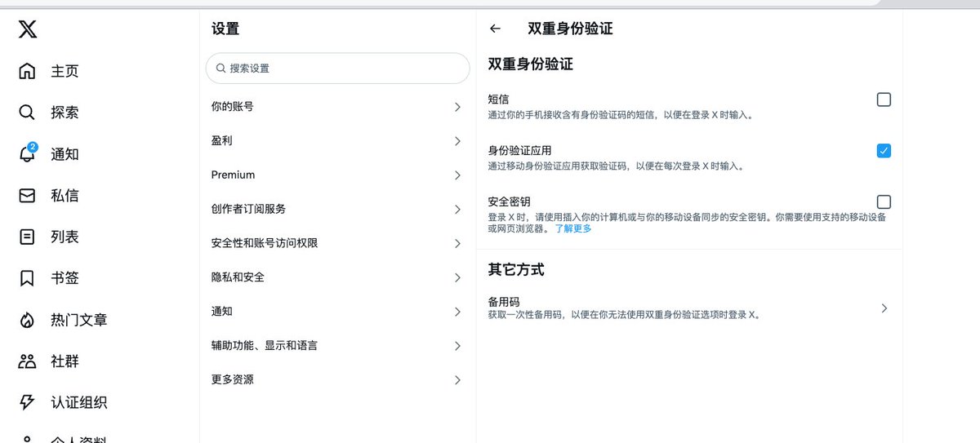
Task: Expand the Premium chevron
Action: click(457, 175)
